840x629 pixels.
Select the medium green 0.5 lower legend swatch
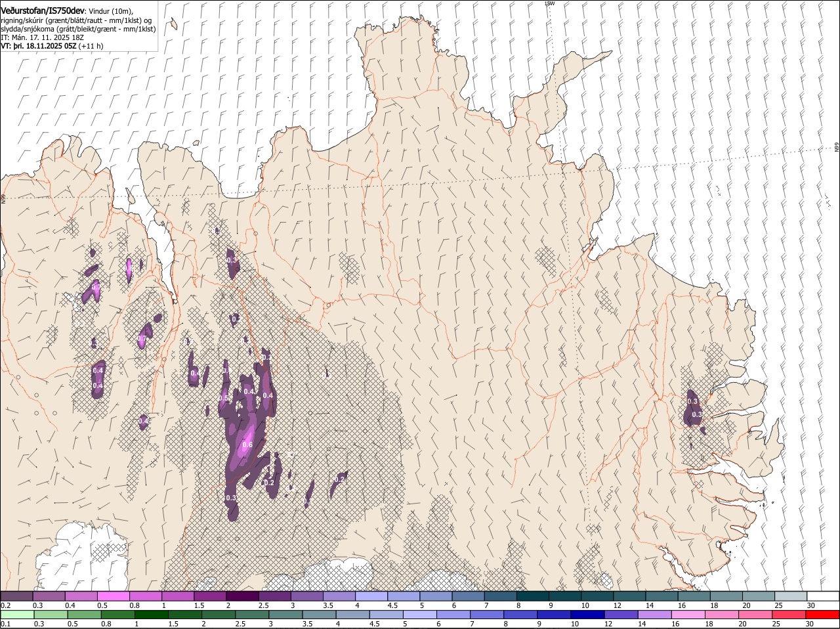[83, 615]
